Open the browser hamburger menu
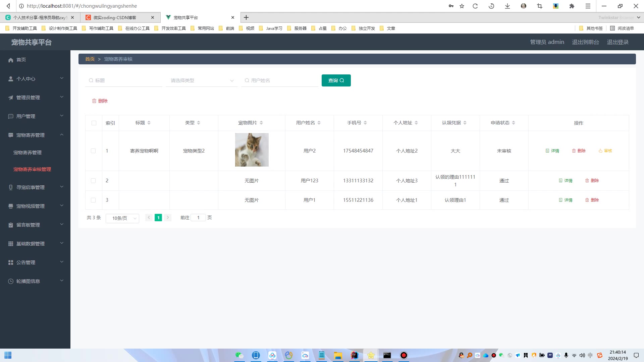 pyautogui.click(x=588, y=6)
